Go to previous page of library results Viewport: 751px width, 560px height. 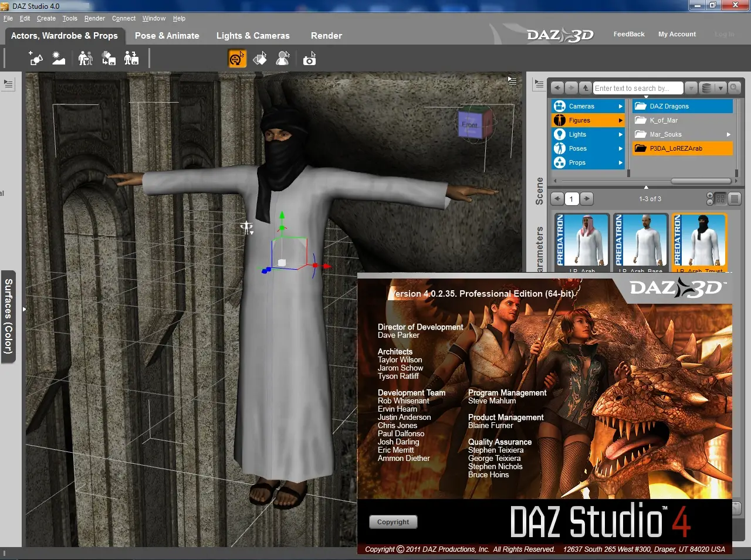(557, 199)
